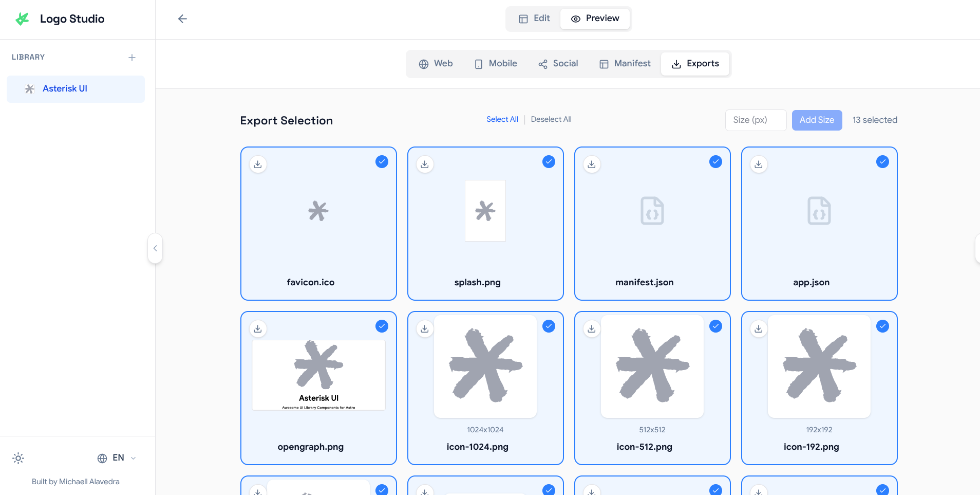This screenshot has height=495, width=980.
Task: Click the Logo Studio logo icon
Action: [22, 19]
